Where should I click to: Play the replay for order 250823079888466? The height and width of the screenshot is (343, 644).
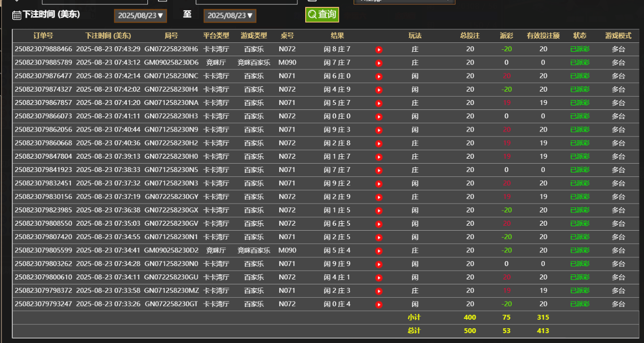click(378, 49)
